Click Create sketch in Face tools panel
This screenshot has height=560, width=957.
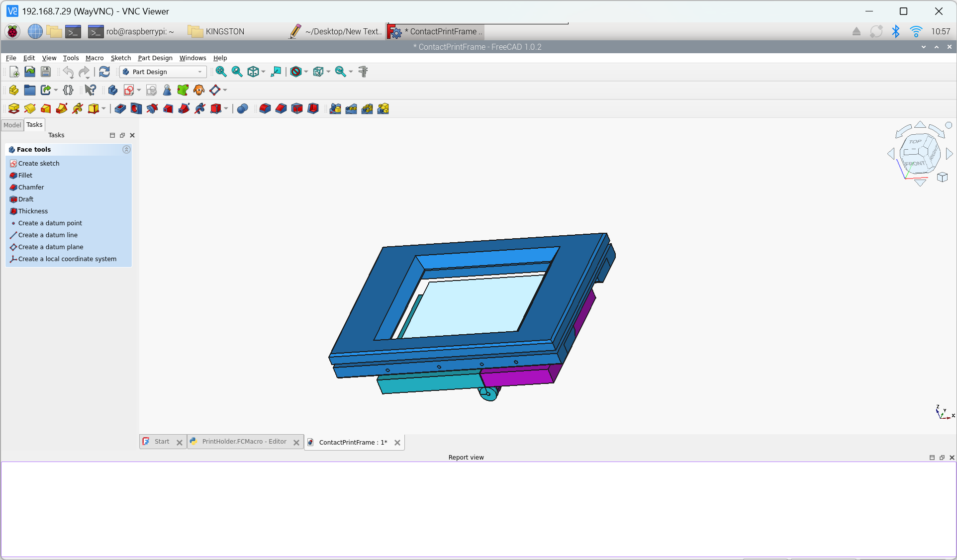[x=39, y=163]
